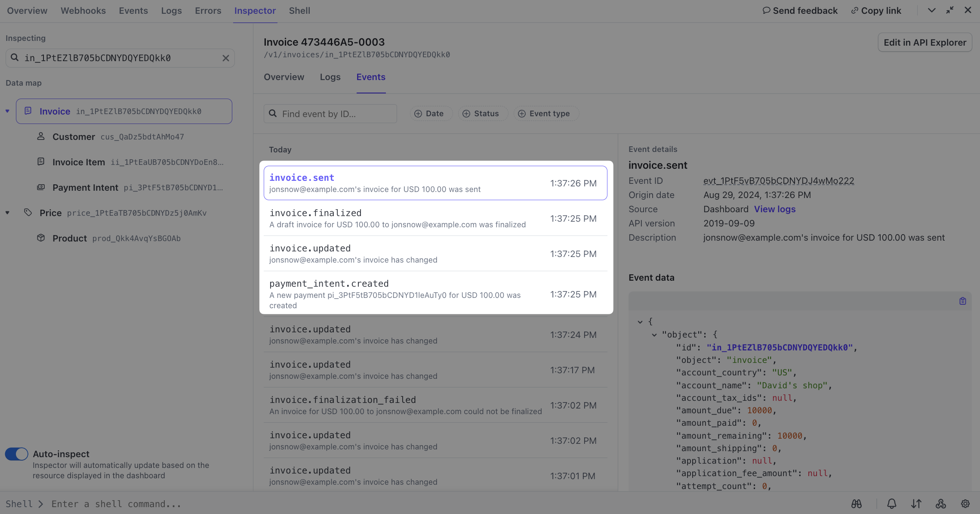Open the View logs link
The image size is (980, 514).
(774, 209)
